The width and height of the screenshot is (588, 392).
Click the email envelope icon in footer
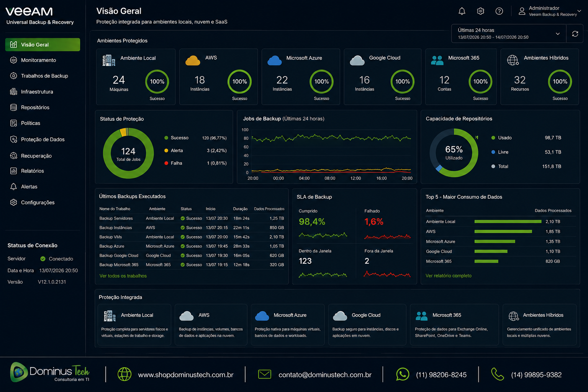tap(265, 374)
